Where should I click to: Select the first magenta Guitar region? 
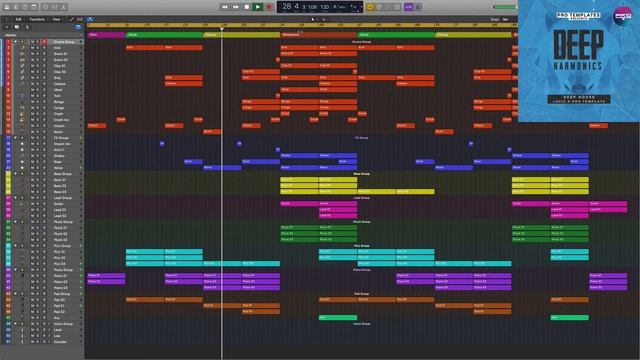pyautogui.click(x=299, y=203)
